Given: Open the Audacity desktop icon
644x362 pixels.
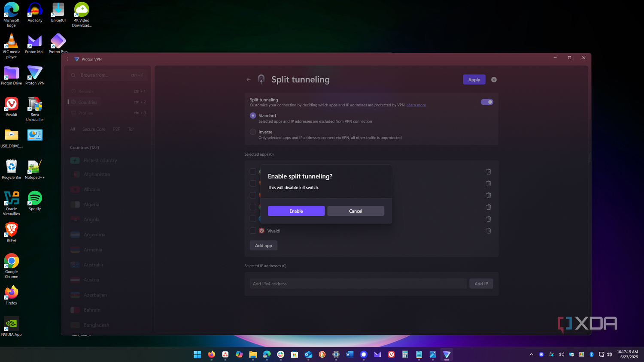Looking at the screenshot, I should (35, 12).
